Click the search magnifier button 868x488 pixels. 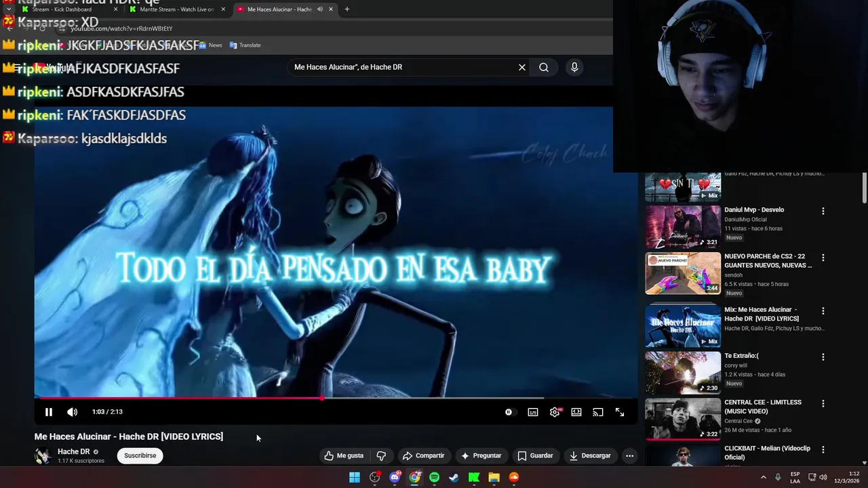coord(544,67)
